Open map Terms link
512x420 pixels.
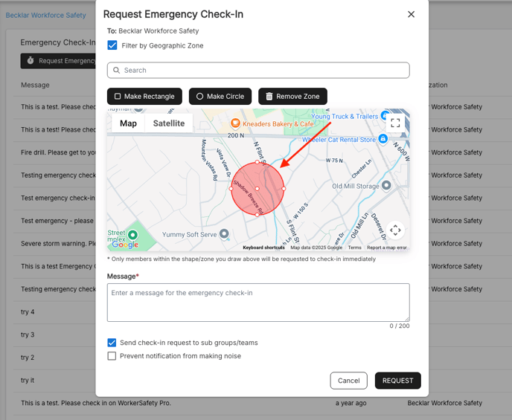(x=355, y=248)
